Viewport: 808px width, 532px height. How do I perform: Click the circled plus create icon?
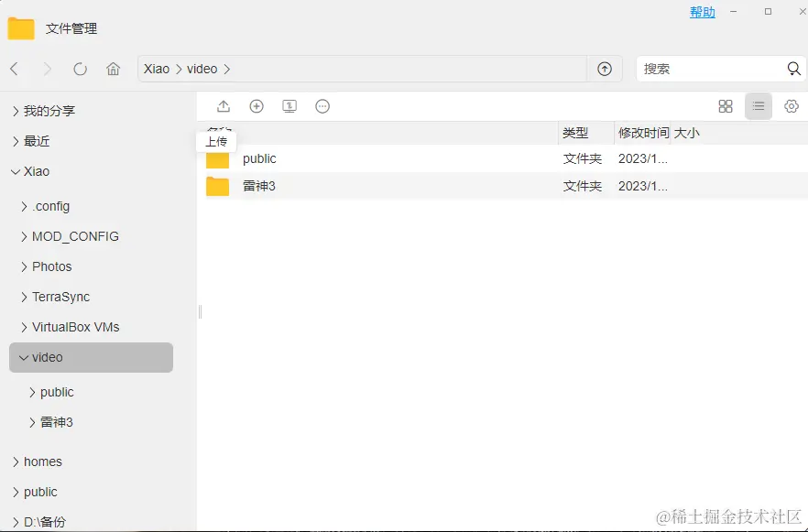coord(257,106)
